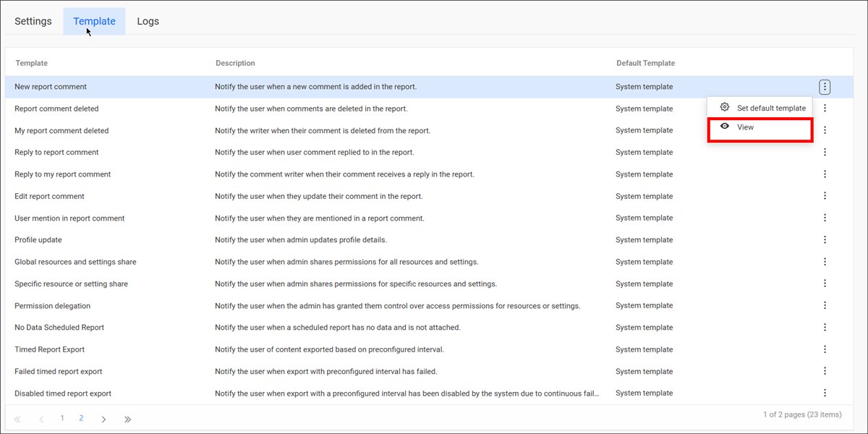Screen dimensions: 868x434
Task: Click the '1 of 2 pages (23 items)' text
Action: point(802,414)
